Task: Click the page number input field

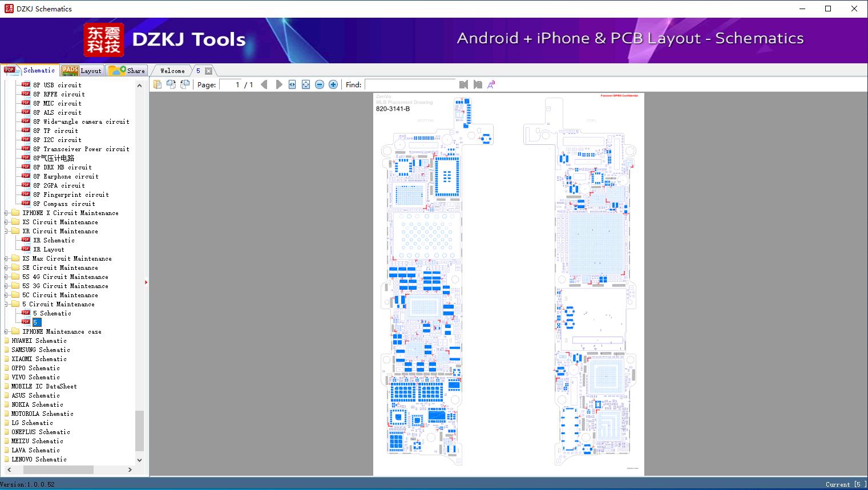Action: click(231, 84)
